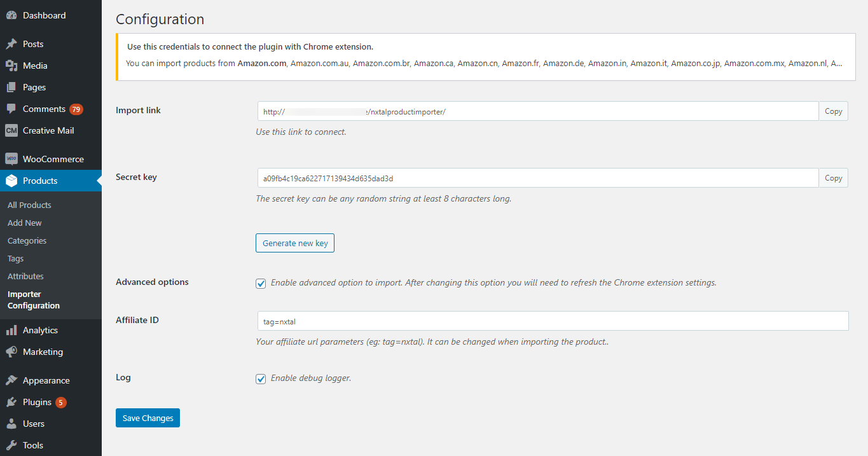Click Generate new key button
This screenshot has width=868, height=456.
295,243
